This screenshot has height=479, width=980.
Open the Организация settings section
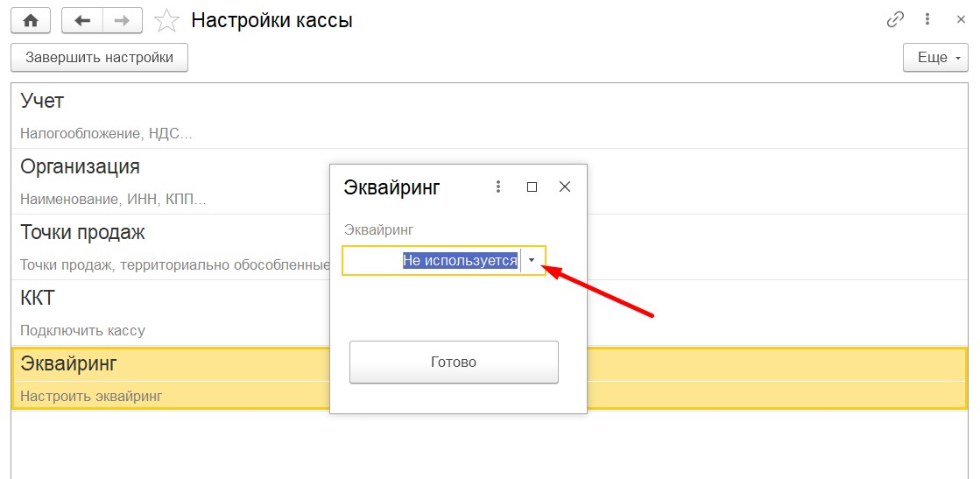tap(490, 182)
